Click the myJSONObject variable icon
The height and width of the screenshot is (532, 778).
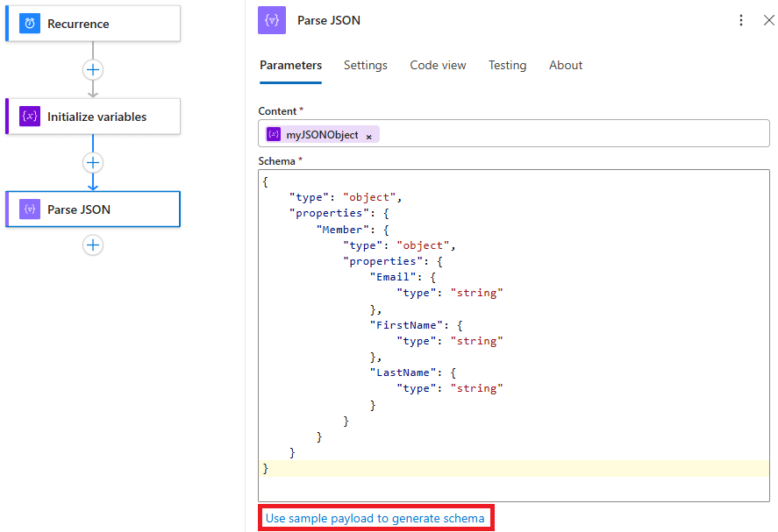click(274, 134)
